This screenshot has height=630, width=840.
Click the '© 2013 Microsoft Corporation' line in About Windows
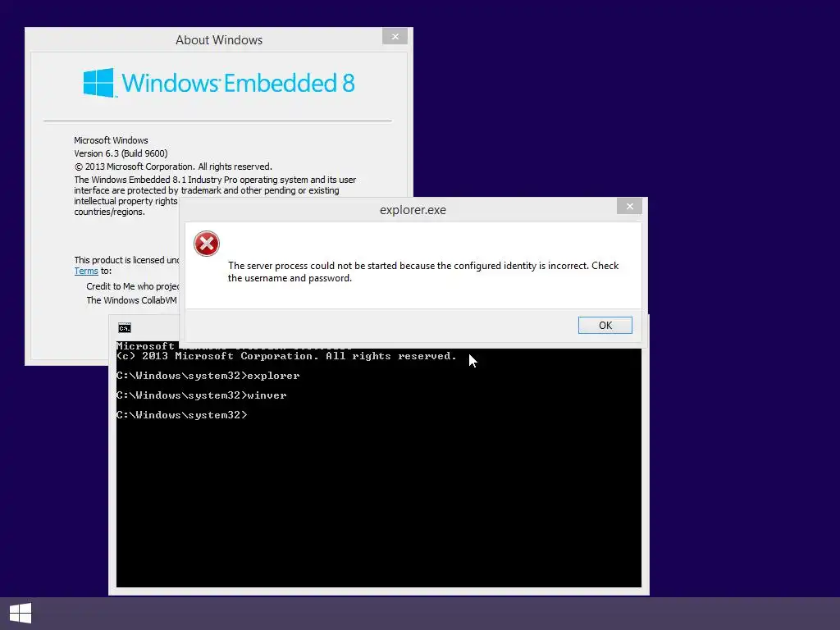(173, 167)
